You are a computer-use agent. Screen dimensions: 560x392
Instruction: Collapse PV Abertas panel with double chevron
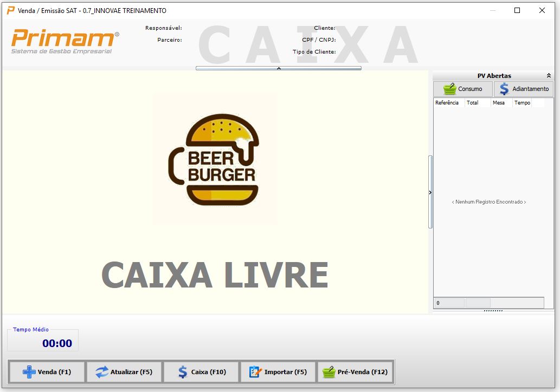coord(549,76)
